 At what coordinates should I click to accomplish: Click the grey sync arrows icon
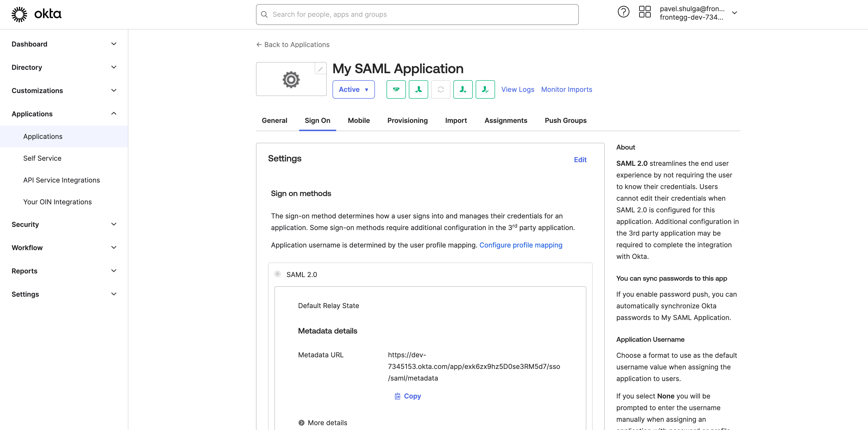(440, 89)
